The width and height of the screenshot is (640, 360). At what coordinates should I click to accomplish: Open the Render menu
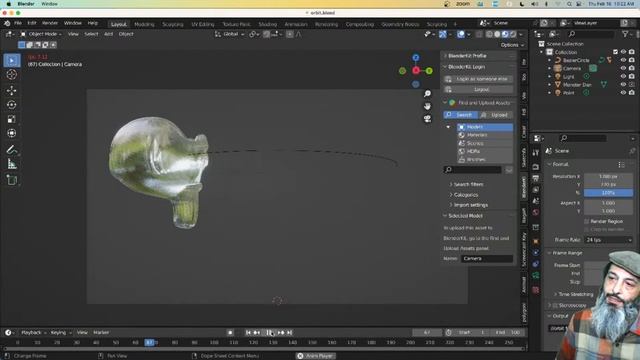50,23
